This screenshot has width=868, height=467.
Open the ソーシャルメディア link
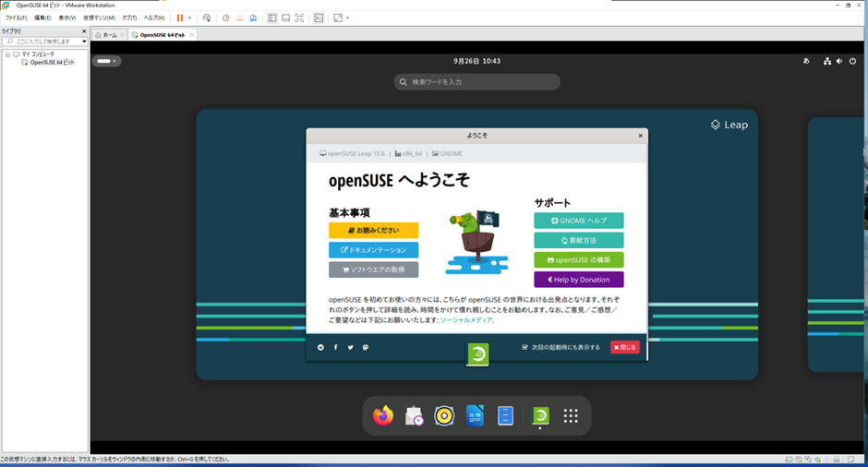tap(465, 320)
